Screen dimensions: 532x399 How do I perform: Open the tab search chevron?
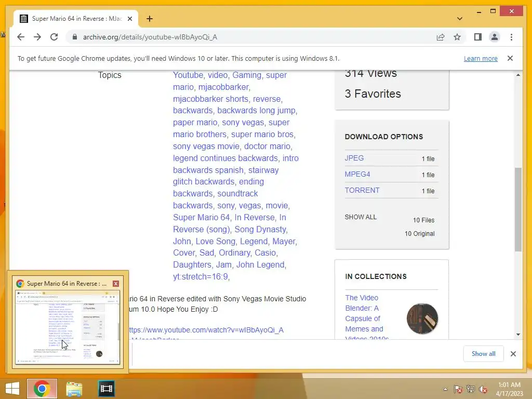pos(459,19)
